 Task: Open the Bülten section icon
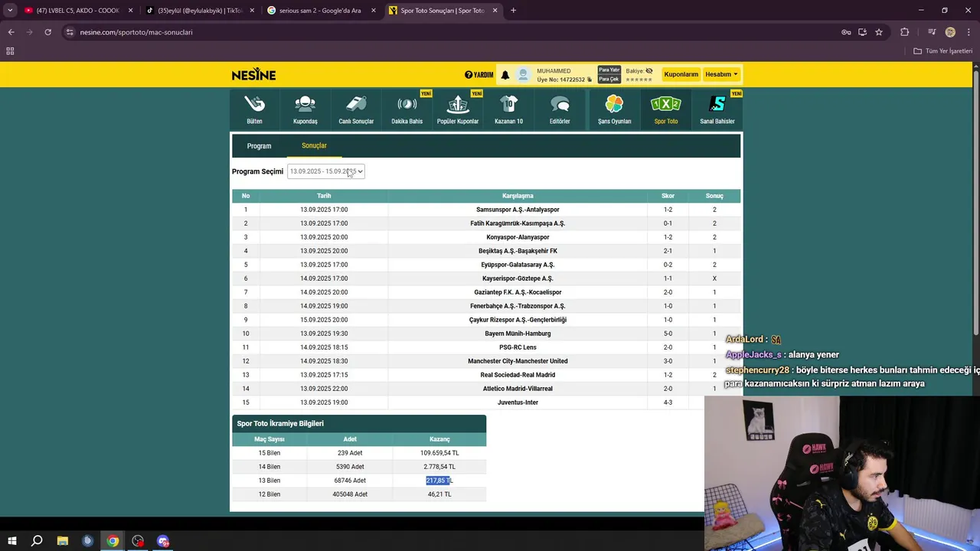point(254,109)
